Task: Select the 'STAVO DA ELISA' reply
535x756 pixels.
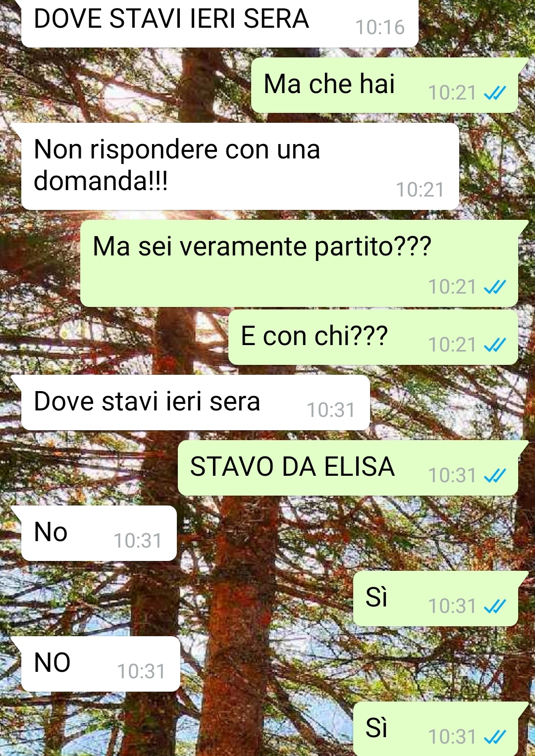Action: [x=348, y=468]
